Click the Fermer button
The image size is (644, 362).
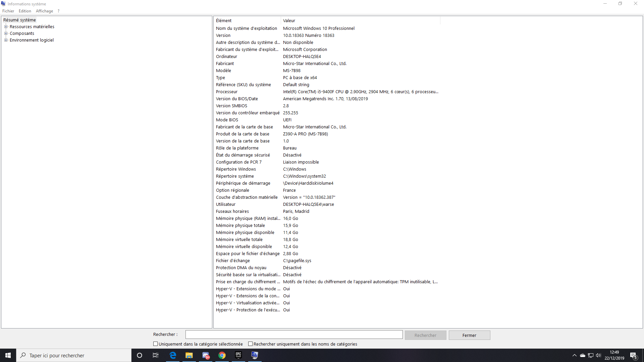469,335
